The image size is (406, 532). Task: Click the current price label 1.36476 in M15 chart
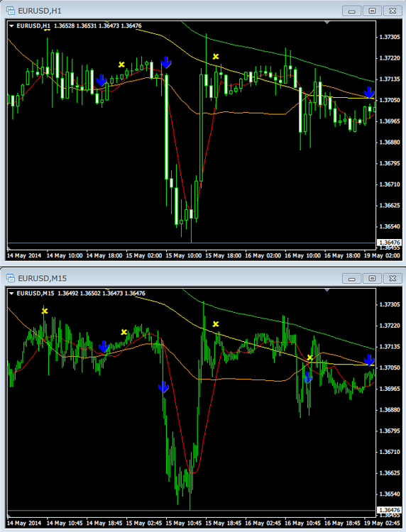(390, 510)
